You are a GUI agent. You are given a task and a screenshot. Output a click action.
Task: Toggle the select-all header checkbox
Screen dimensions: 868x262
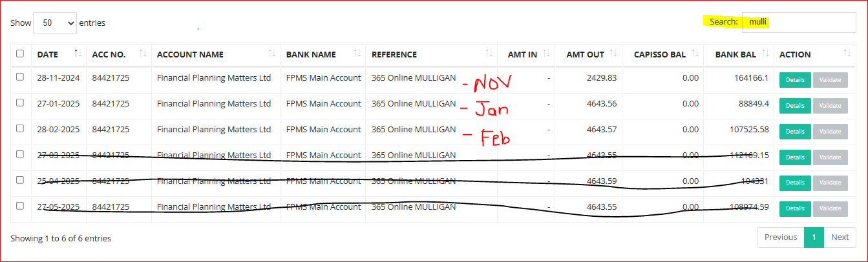(20, 54)
